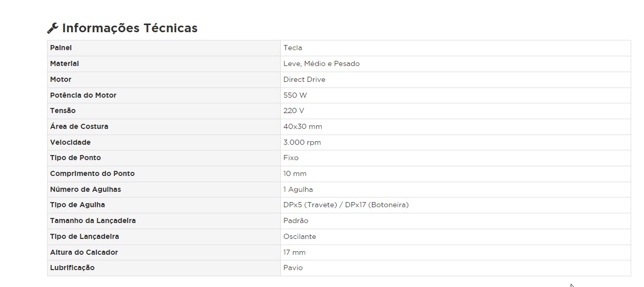644x287 pixels.
Task: Select the Potência do Motor label
Action: point(83,96)
